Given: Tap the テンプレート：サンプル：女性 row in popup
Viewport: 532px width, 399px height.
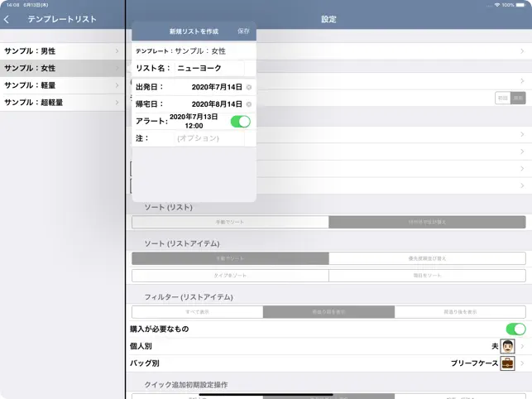Looking at the screenshot, I should pos(194,51).
